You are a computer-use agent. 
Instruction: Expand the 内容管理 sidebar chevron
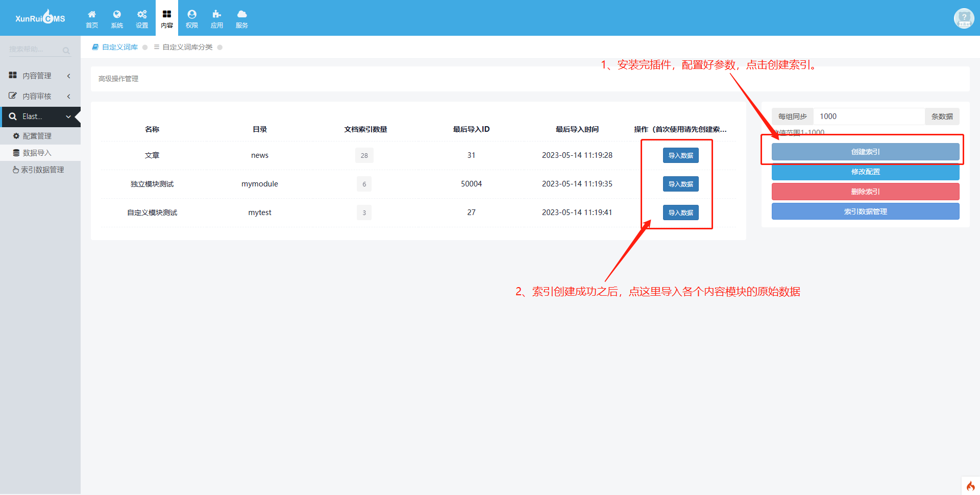(x=68, y=76)
